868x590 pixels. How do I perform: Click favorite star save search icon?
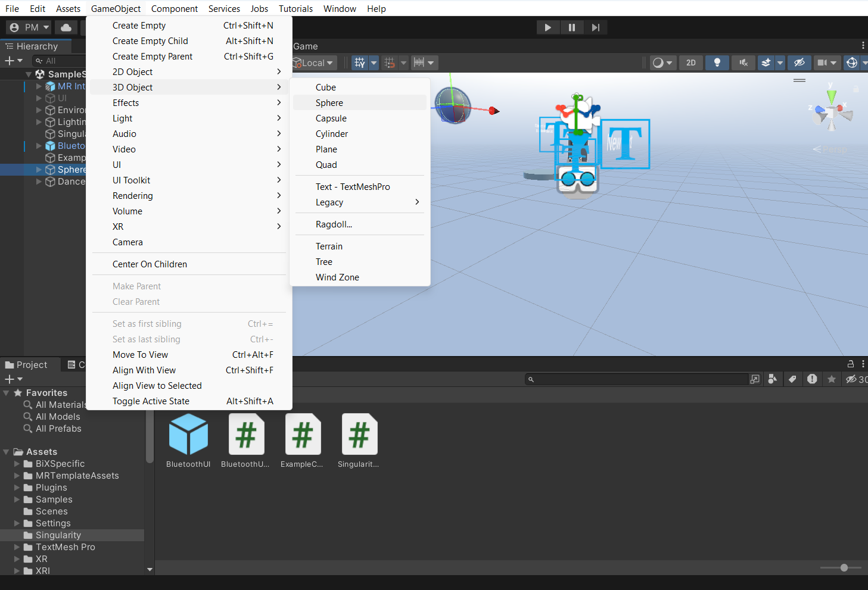click(x=832, y=379)
